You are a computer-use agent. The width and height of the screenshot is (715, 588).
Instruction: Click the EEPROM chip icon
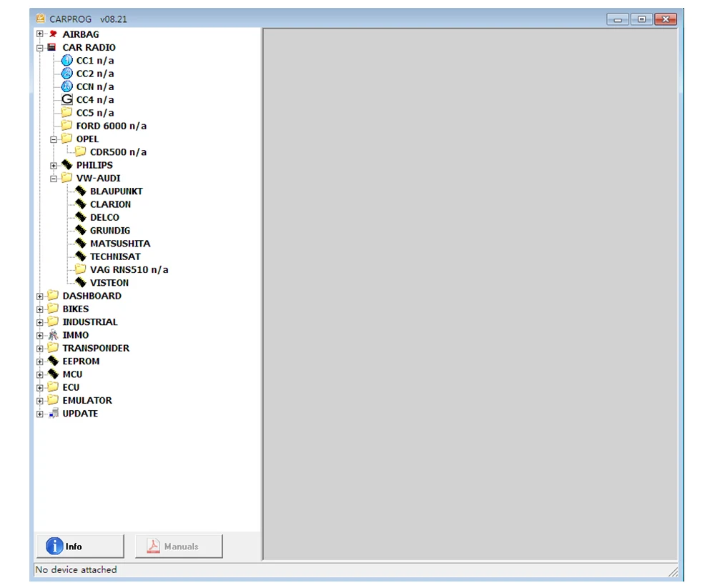(54, 361)
